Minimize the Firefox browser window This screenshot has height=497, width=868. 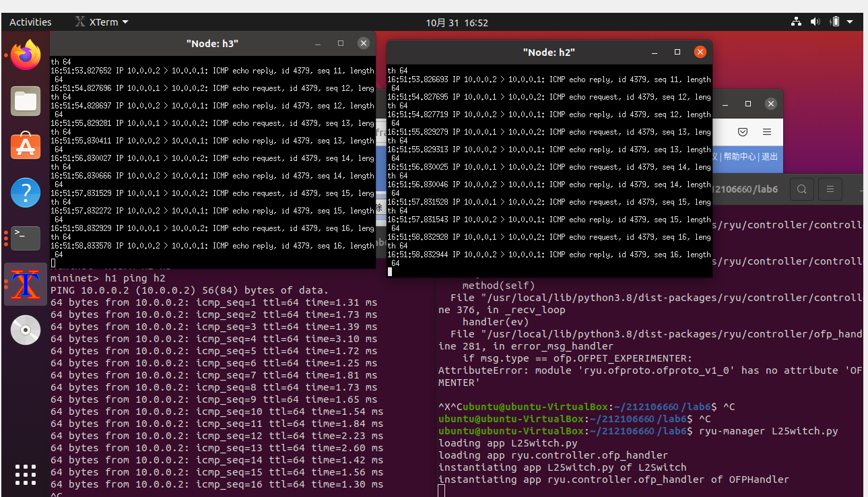[x=725, y=104]
